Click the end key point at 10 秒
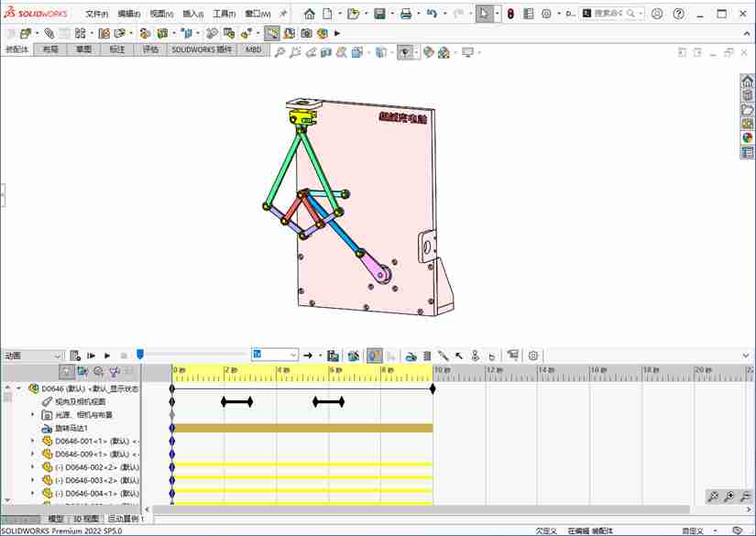Screen dimensions: 756x536 pyautogui.click(x=433, y=388)
